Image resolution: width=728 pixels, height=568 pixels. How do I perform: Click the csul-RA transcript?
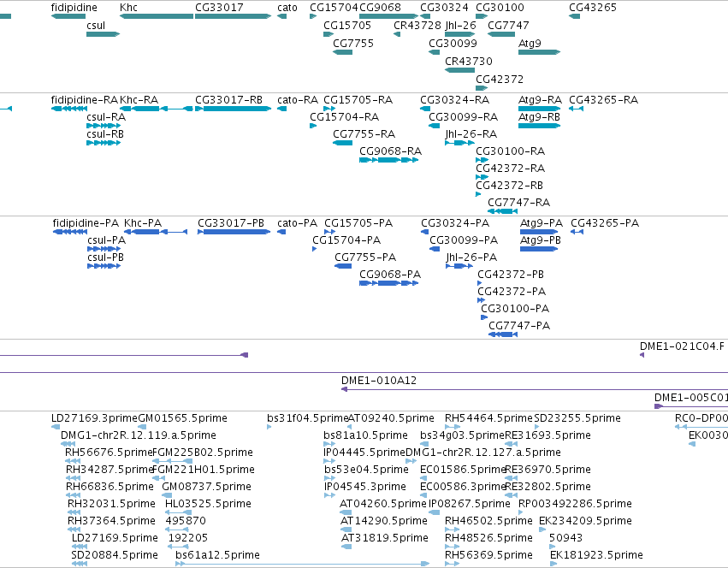click(x=104, y=126)
